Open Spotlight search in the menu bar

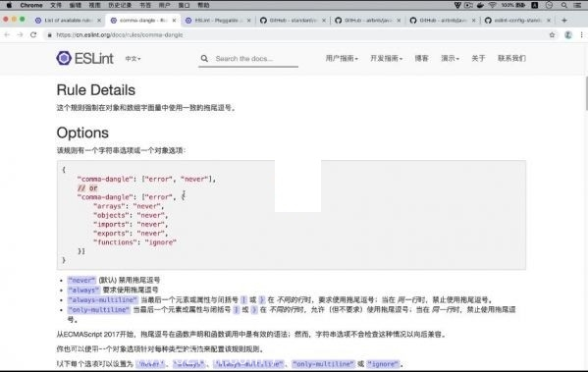tap(564, 5)
